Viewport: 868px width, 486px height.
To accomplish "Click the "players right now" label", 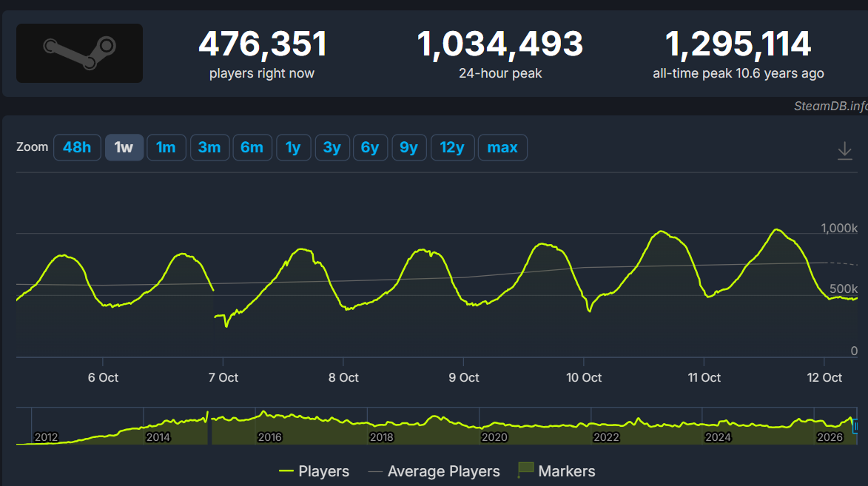I will [262, 73].
